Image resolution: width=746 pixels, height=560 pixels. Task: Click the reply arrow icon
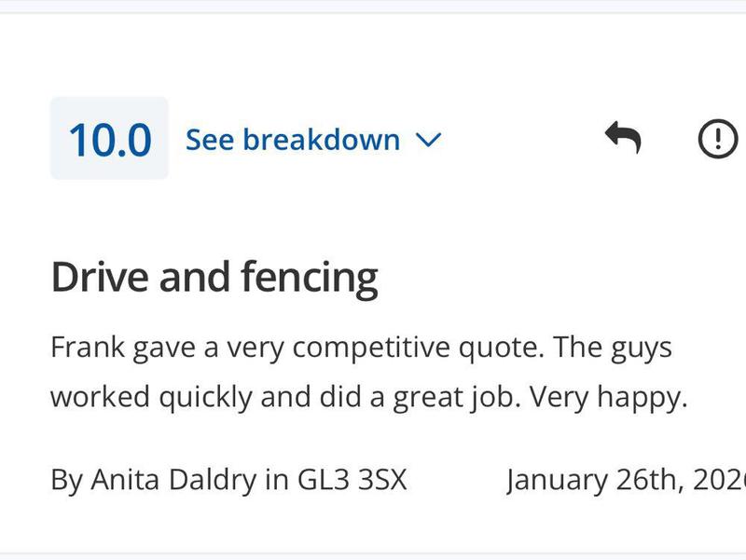click(623, 139)
